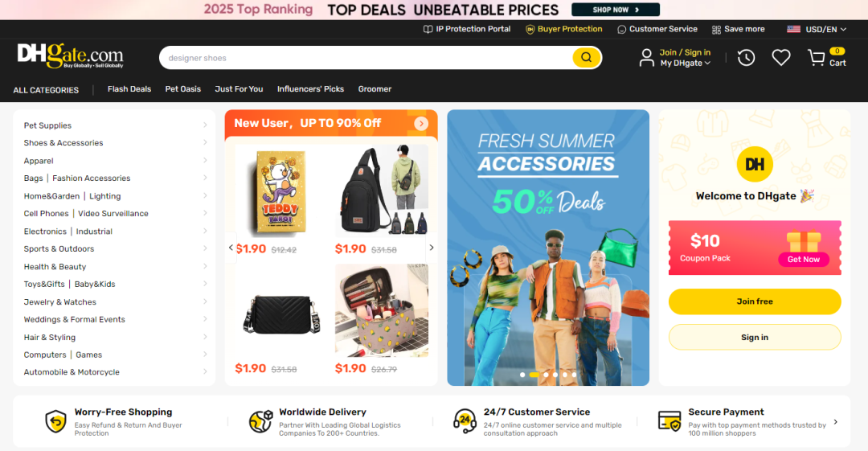Image resolution: width=868 pixels, height=451 pixels.
Task: Open the Flash Deals tab
Action: point(129,88)
